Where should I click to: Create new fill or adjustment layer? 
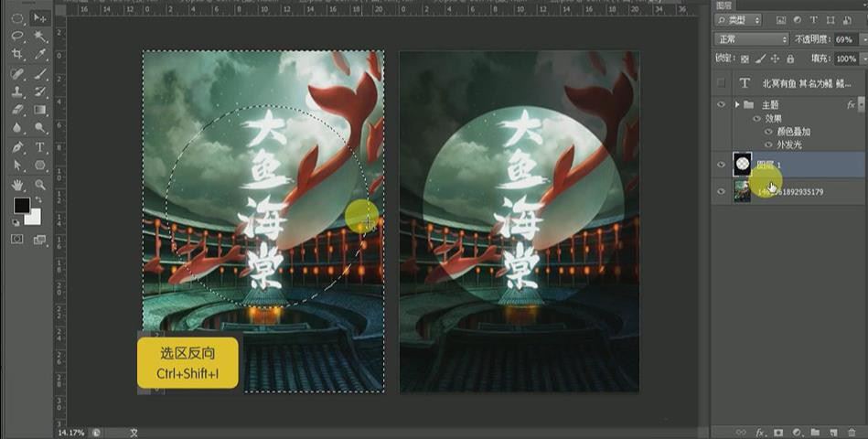pyautogui.click(x=798, y=433)
